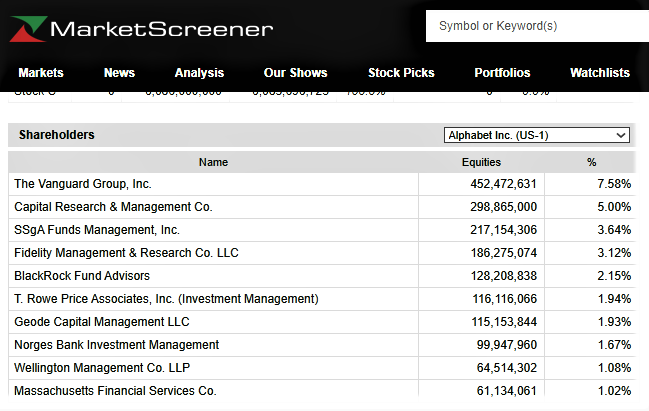Screen dimensions: 649x411
Task: Open the Watchlists menu
Action: [x=600, y=73]
